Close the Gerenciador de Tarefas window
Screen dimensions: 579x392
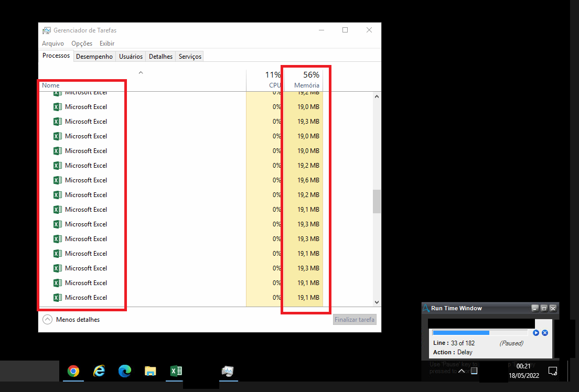(369, 30)
